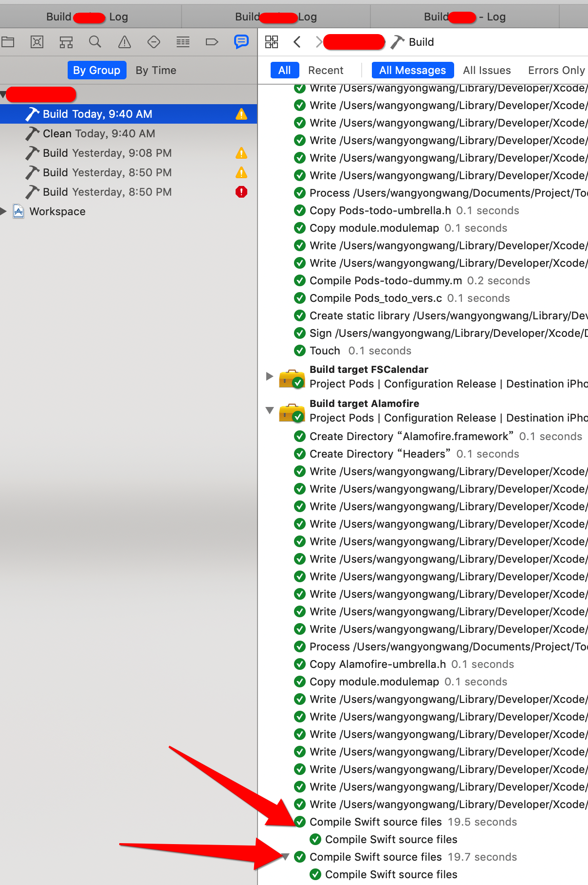The height and width of the screenshot is (885, 588).
Task: Click error icon on Build Yesterday 8:50 PM
Action: (241, 192)
